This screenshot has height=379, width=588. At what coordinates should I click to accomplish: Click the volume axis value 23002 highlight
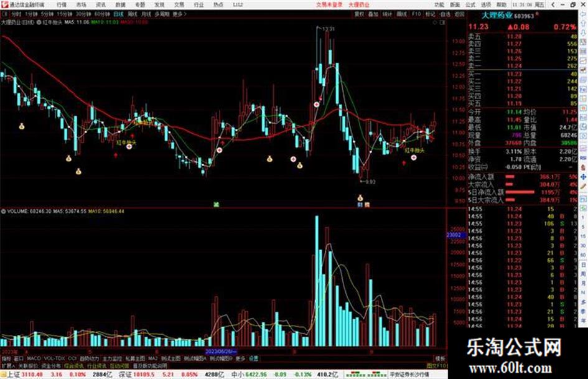[455, 235]
